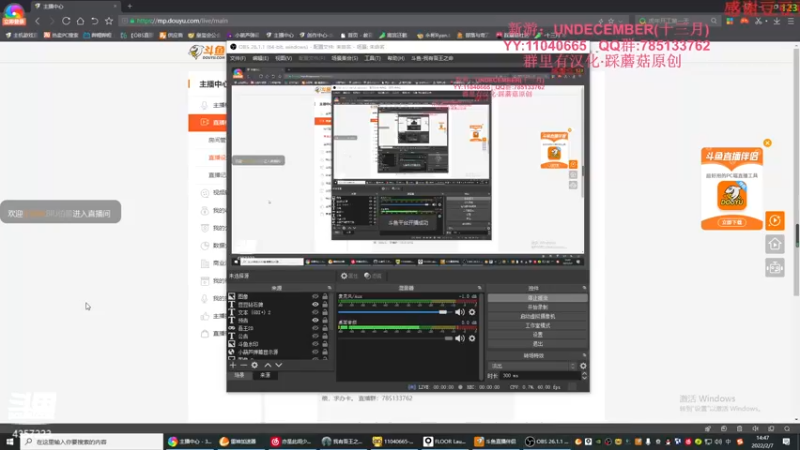Open transition properties gear beside 淡出

click(583, 366)
